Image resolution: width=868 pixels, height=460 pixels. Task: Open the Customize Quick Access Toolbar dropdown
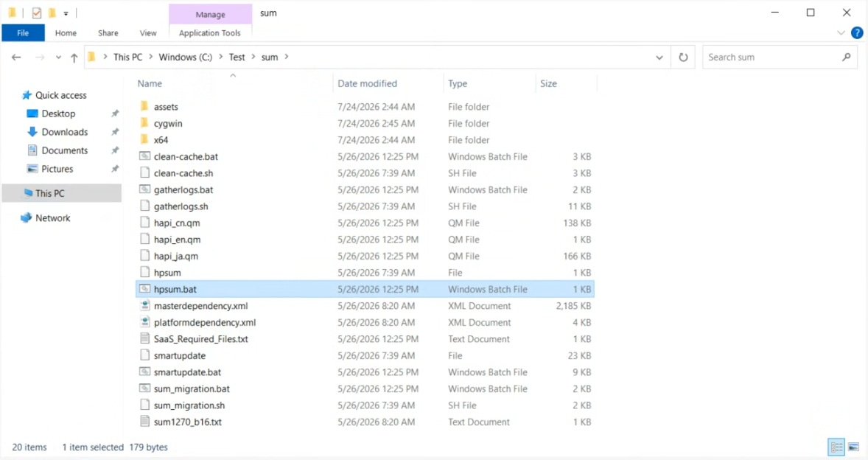point(66,13)
